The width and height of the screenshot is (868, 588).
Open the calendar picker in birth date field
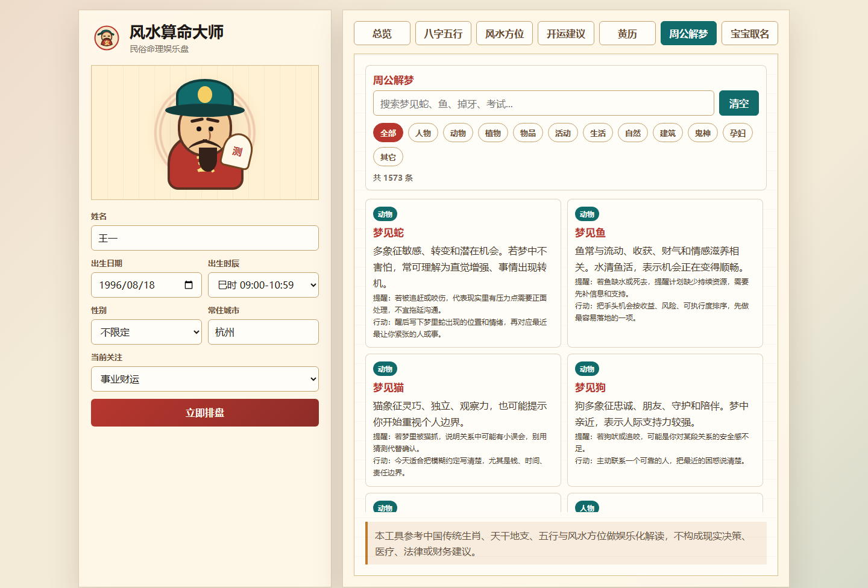pyautogui.click(x=189, y=285)
